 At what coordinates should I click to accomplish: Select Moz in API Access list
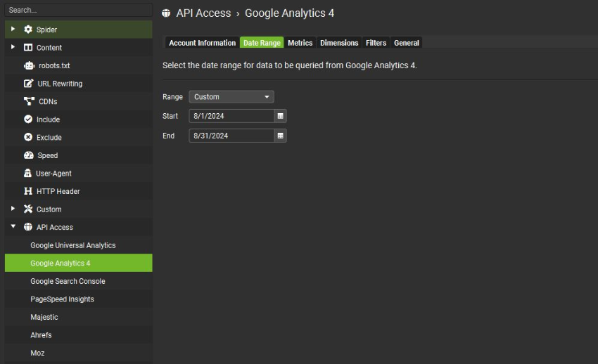coord(79,353)
